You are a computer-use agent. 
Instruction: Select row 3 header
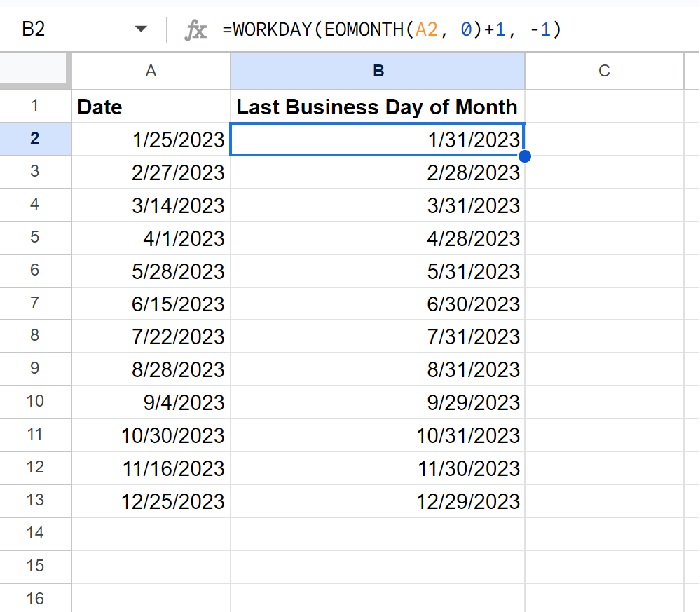point(35,172)
